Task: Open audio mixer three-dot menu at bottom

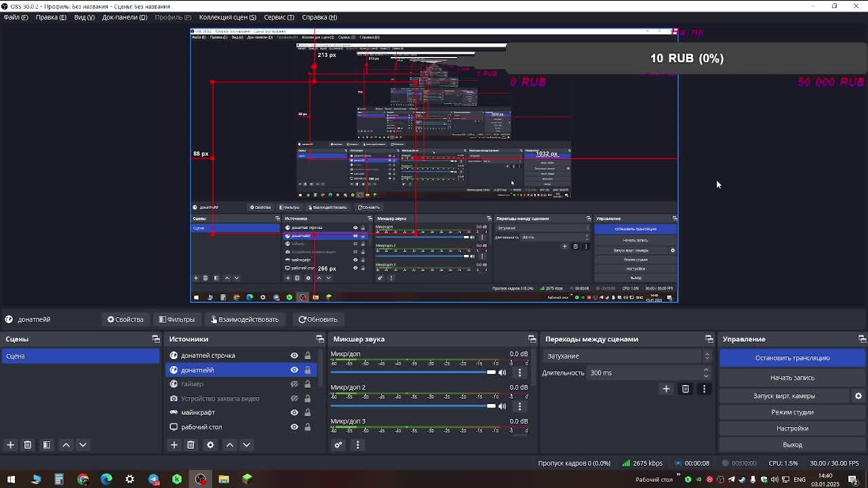Action: [x=357, y=445]
